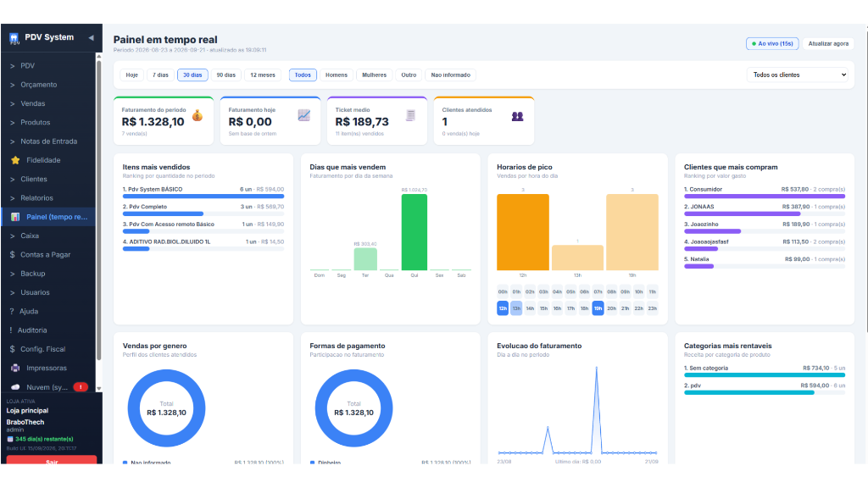The height and width of the screenshot is (488, 868).
Task: Select the 13h hour chip
Action: coord(516,308)
